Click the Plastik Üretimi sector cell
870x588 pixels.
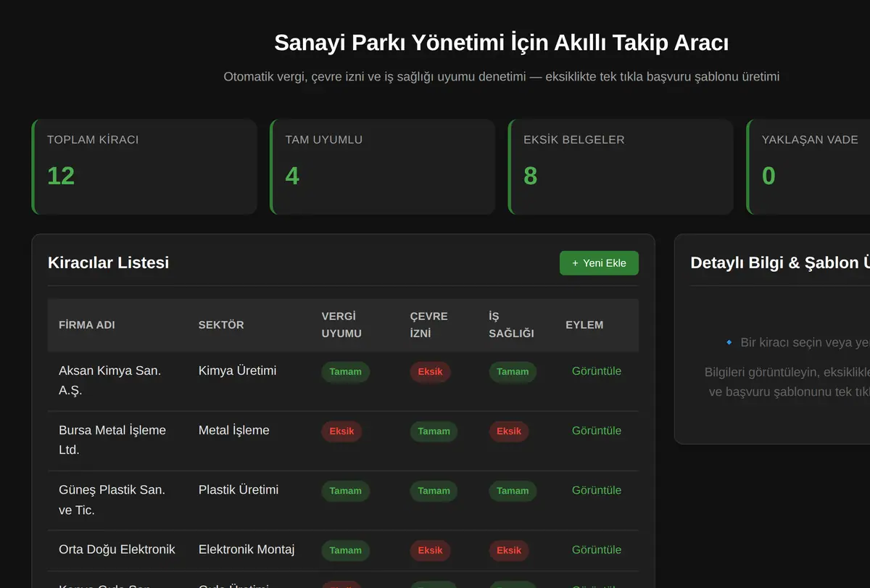click(x=239, y=489)
